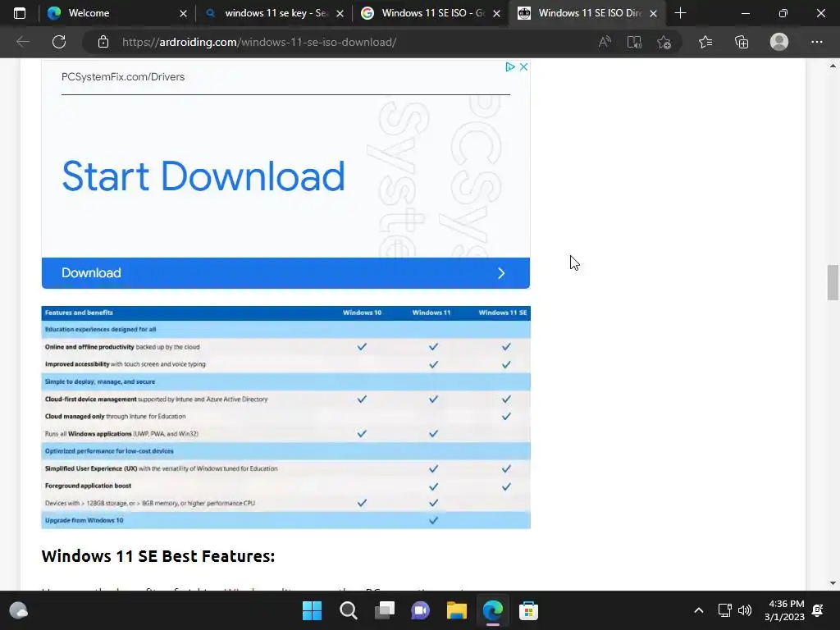Click the scrollbar up arrow
The height and width of the screenshot is (630, 840).
[x=833, y=66]
